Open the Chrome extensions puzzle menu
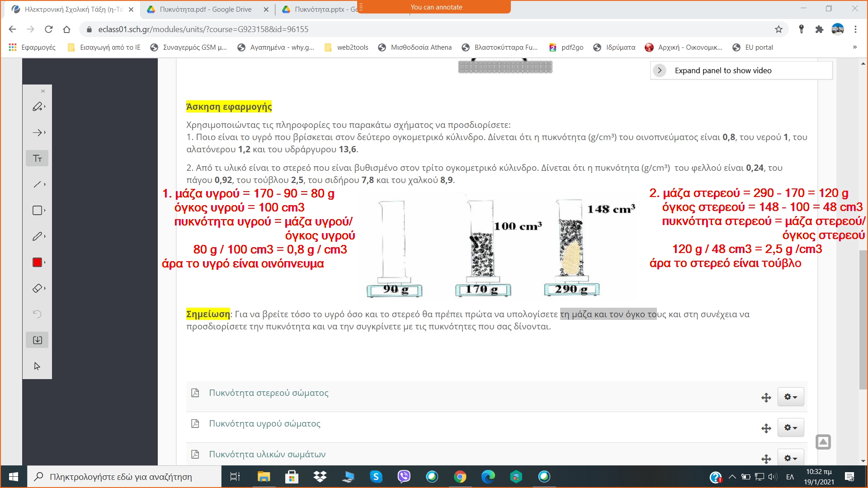 (x=819, y=29)
